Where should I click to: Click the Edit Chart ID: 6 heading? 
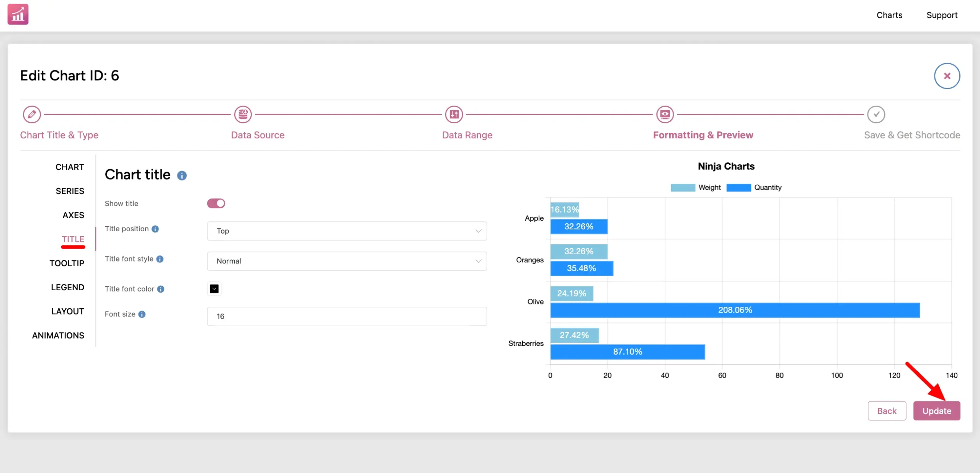click(x=69, y=76)
